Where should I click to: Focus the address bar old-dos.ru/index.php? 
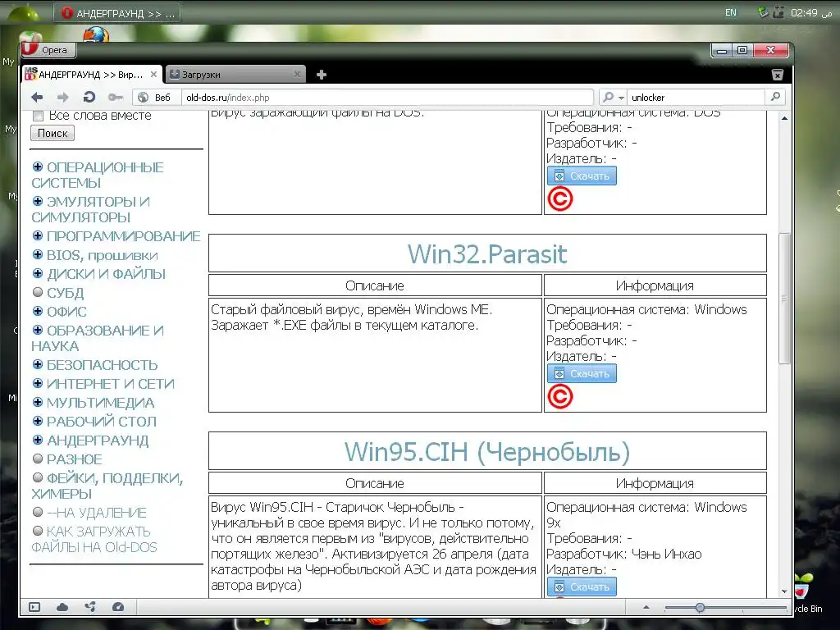click(x=387, y=97)
